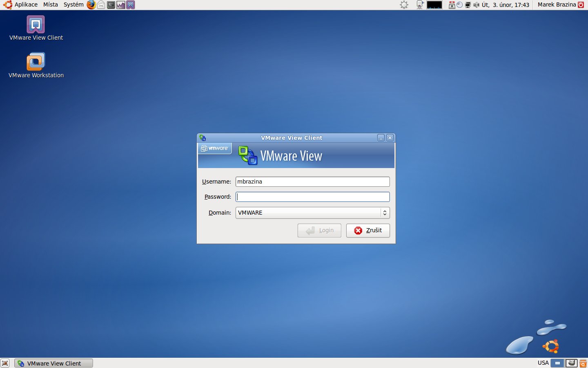Click the vmware logo badge in the dialog banner
This screenshot has width=588, height=368.
pos(215,148)
